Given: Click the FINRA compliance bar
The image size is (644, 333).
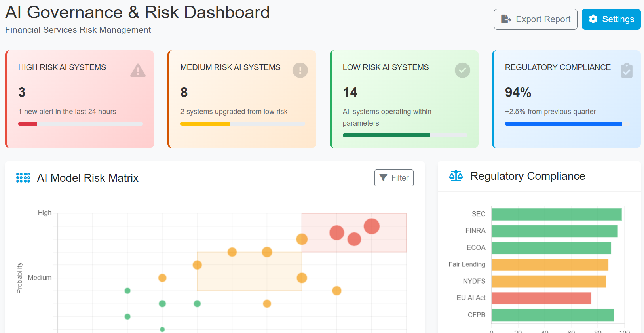Looking at the screenshot, I should click(x=555, y=231).
